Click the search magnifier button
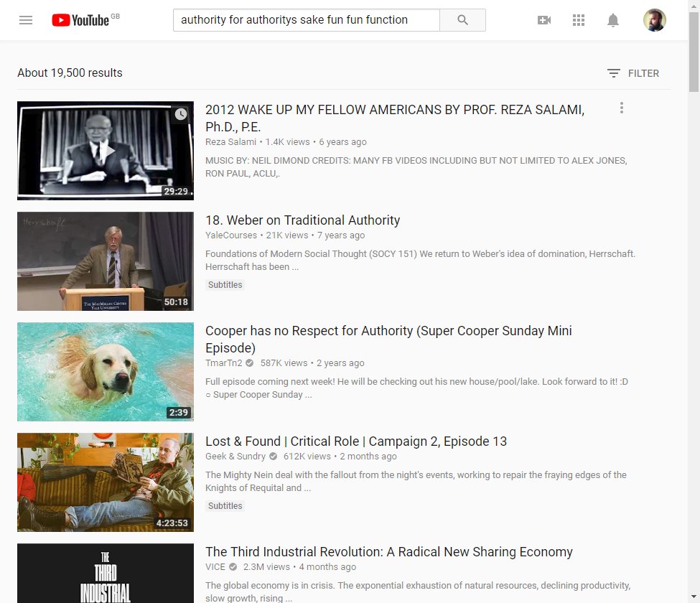The width and height of the screenshot is (700, 603). [462, 20]
